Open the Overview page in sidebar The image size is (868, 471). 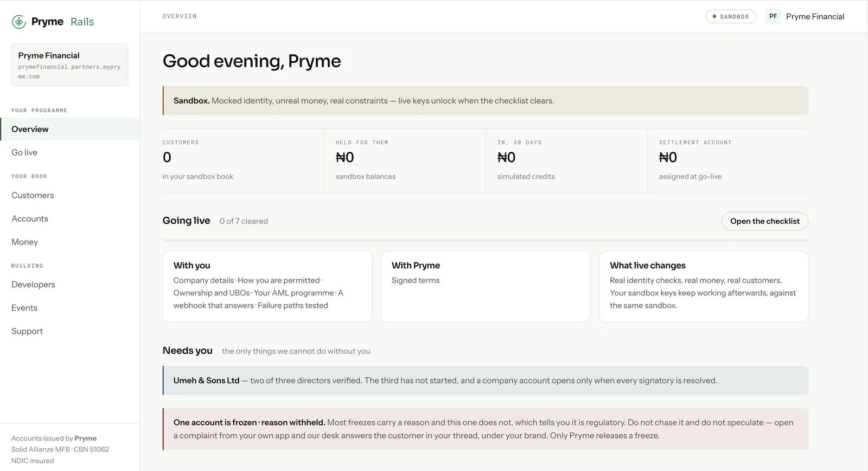tap(69, 129)
